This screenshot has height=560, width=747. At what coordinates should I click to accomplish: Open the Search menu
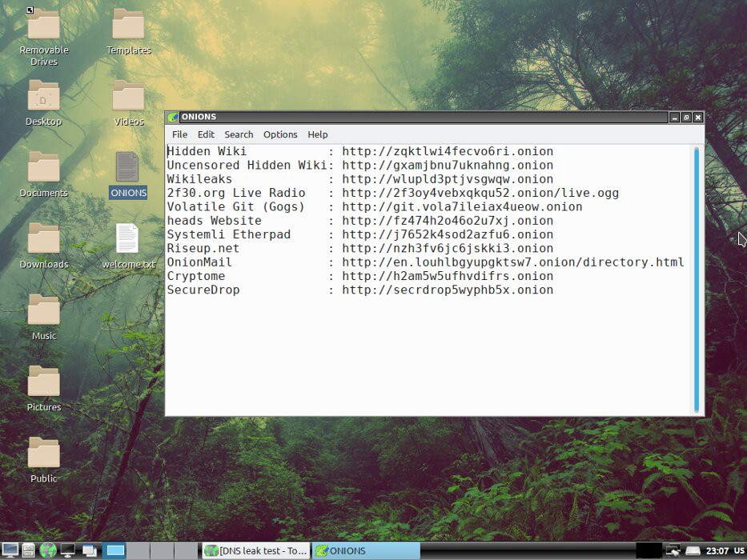pos(239,134)
